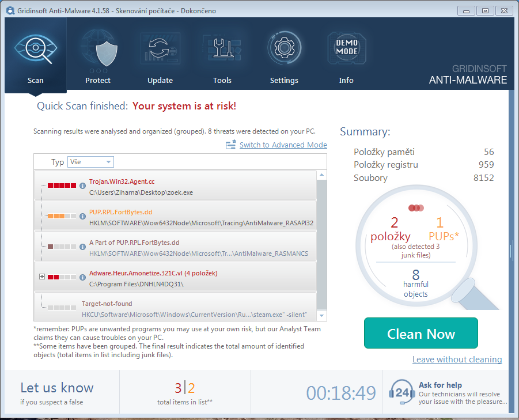Click Ask for help panel

click(x=445, y=392)
